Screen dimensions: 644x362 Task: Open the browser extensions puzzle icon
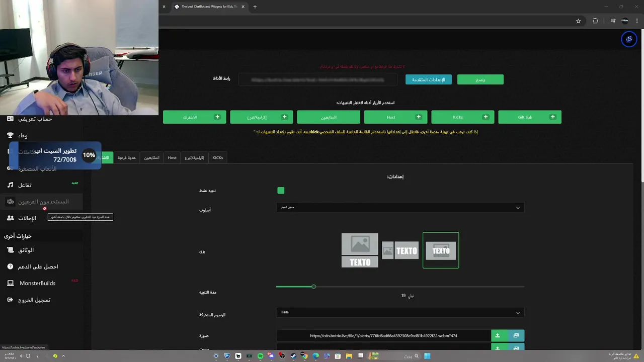click(595, 21)
